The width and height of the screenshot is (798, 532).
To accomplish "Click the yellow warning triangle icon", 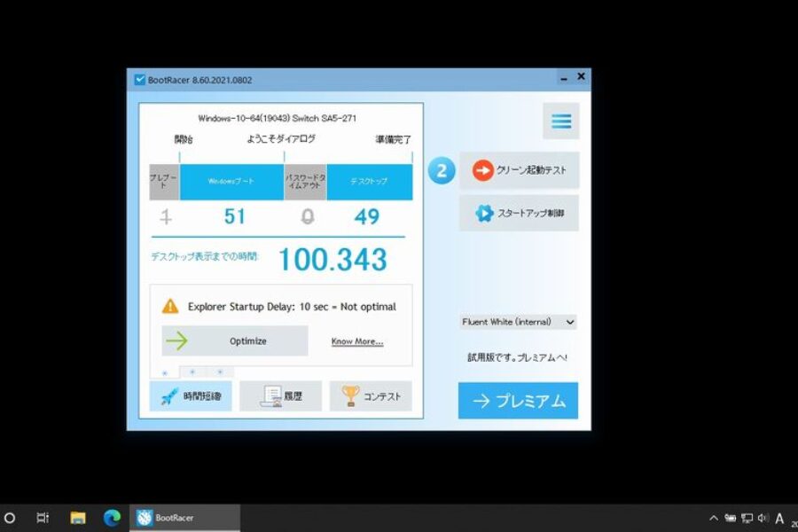I will point(170,306).
